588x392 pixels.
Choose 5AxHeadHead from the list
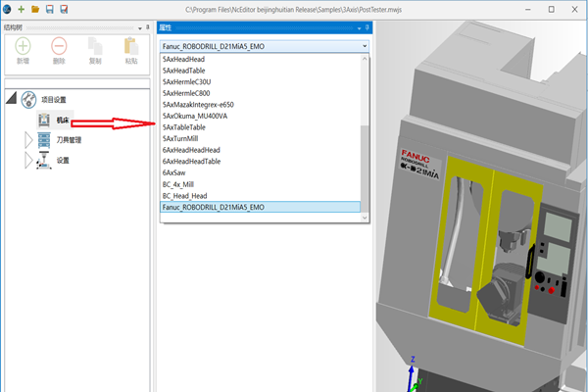(x=261, y=59)
